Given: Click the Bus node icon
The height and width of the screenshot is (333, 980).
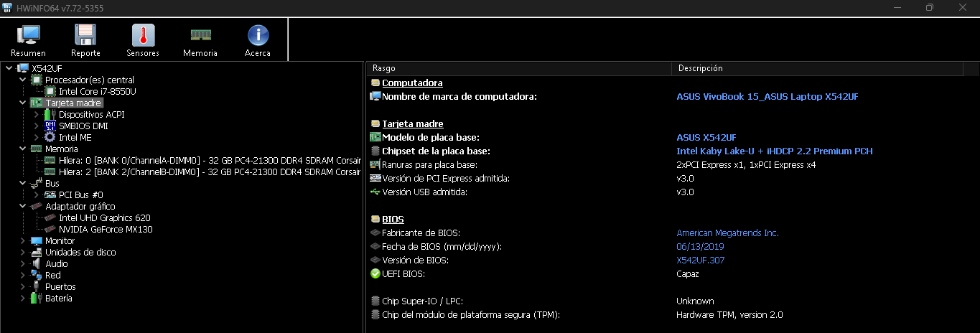Looking at the screenshot, I should pyautogui.click(x=37, y=183).
